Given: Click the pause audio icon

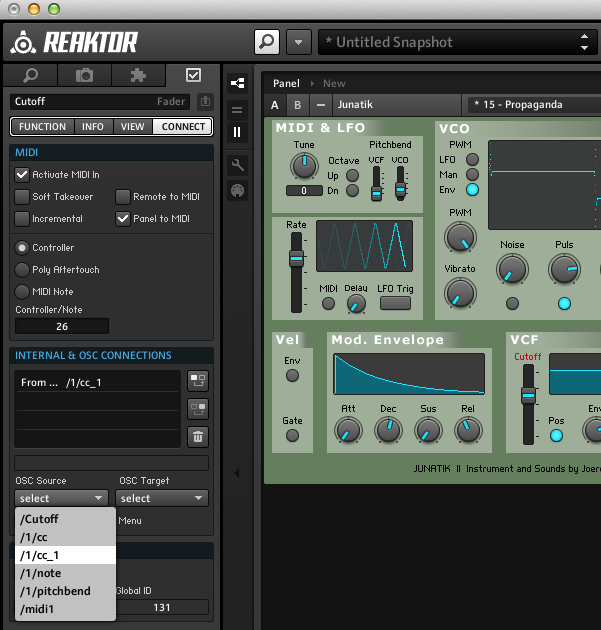Looking at the screenshot, I should [x=237, y=132].
